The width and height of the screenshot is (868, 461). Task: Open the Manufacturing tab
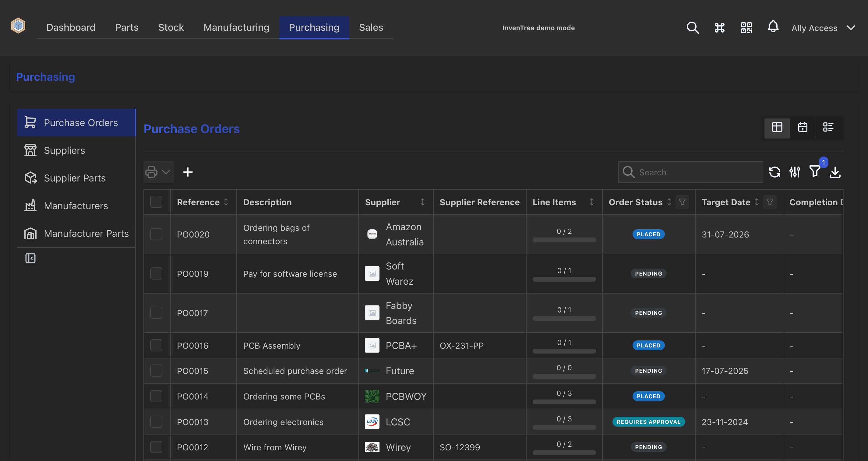click(236, 27)
